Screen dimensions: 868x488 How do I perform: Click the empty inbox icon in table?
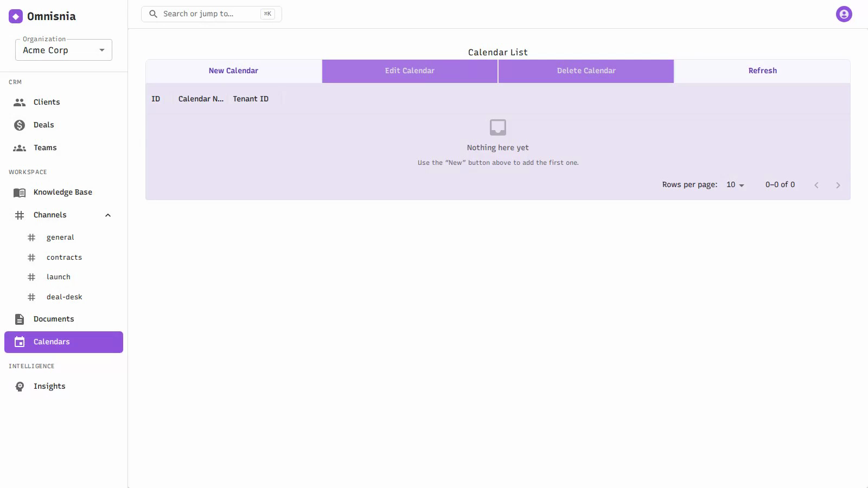pyautogui.click(x=498, y=127)
